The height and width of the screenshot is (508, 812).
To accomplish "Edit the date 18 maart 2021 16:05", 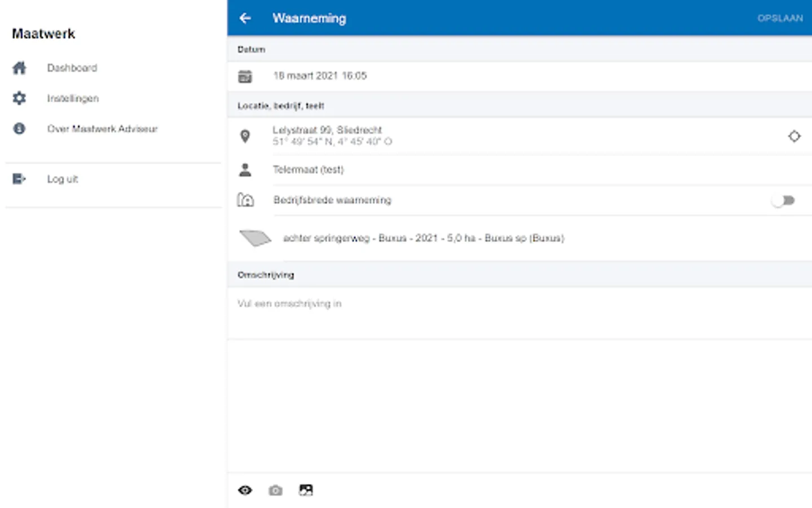I will (x=320, y=76).
